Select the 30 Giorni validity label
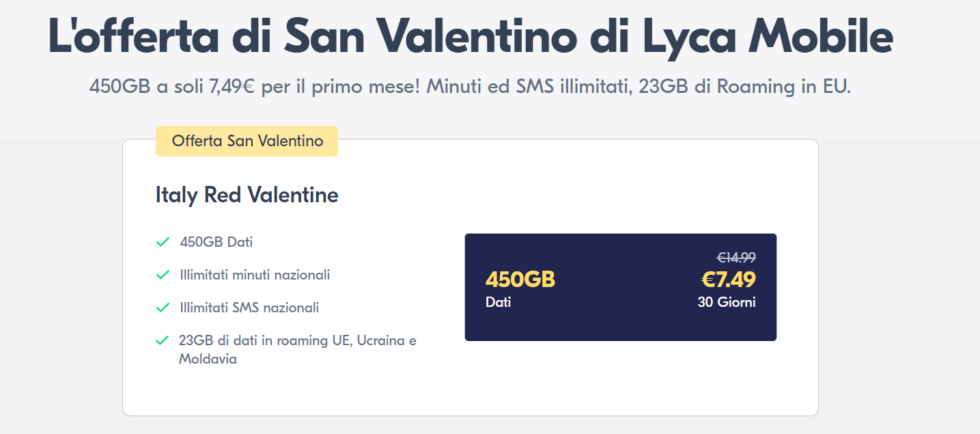This screenshot has height=434, width=980. click(726, 302)
